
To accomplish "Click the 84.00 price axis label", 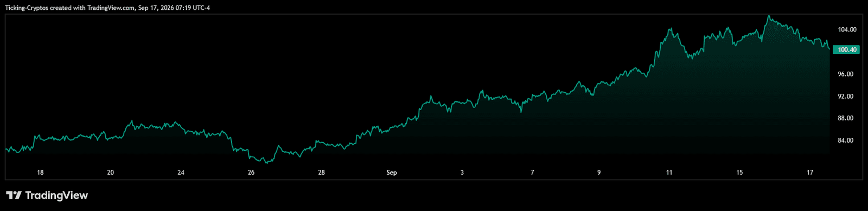I will [846, 140].
